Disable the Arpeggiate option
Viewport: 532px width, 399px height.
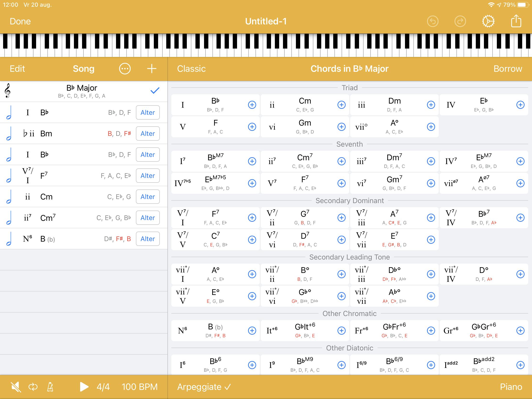click(204, 387)
